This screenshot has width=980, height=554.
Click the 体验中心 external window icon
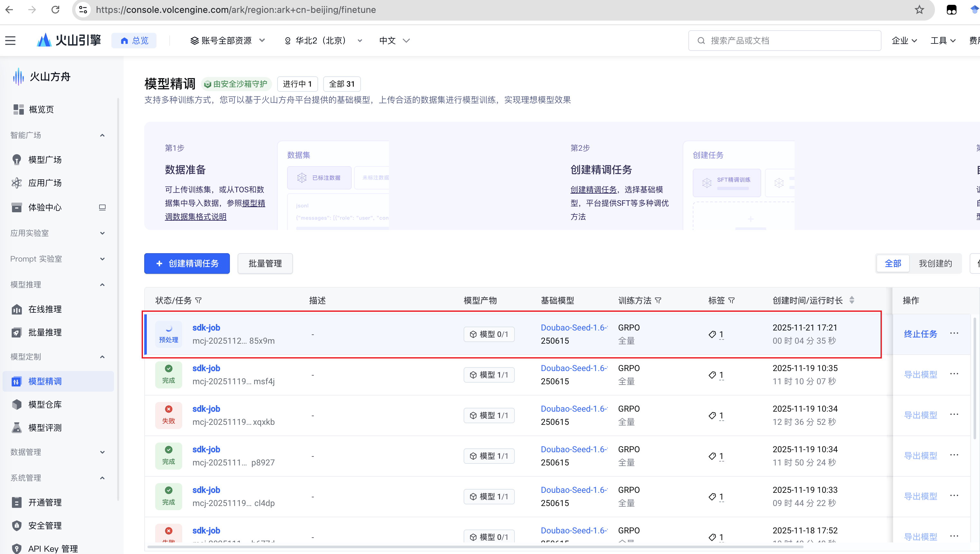click(x=102, y=207)
